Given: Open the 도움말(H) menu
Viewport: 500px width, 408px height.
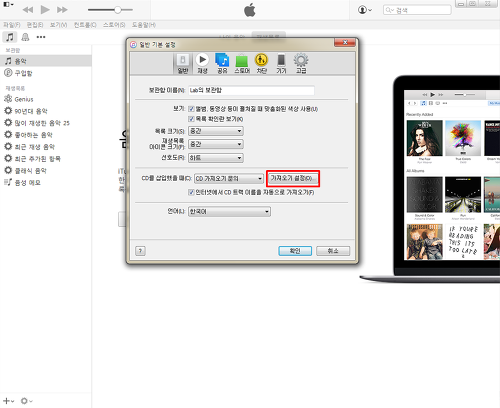Looking at the screenshot, I should point(144,25).
